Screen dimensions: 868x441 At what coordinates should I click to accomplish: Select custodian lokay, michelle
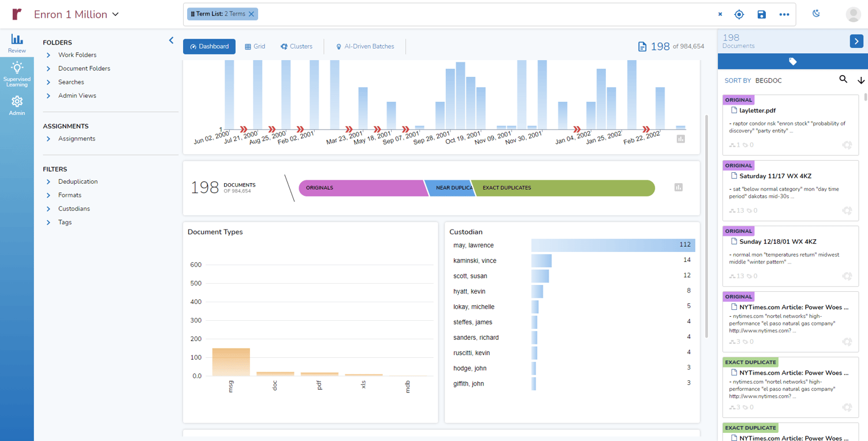(535, 307)
